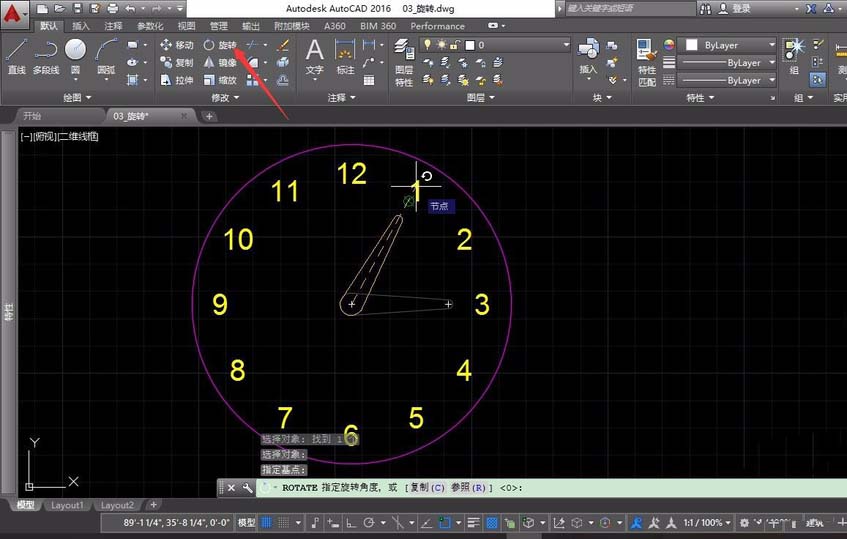This screenshot has width=847, height=539.
Task: Toggle ortho mode in status bar
Action: pos(351,523)
